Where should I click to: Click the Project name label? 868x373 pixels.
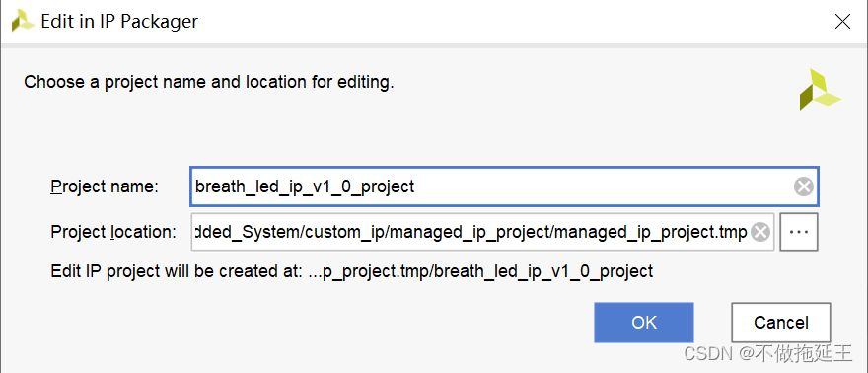[105, 187]
